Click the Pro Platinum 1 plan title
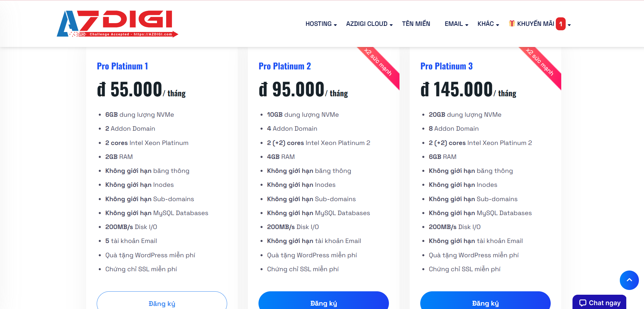Image resolution: width=644 pixels, height=309 pixels. click(122, 66)
